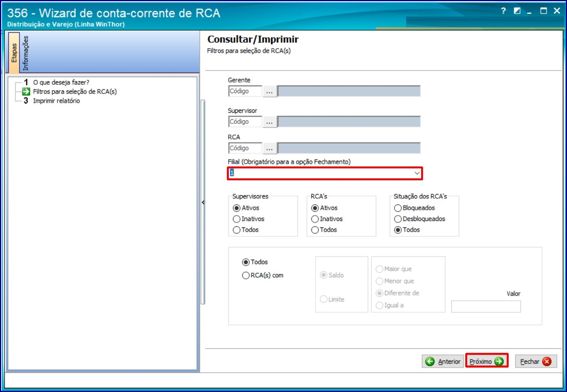
Task: Select RCA's Inativos radio button
Action: (x=315, y=219)
